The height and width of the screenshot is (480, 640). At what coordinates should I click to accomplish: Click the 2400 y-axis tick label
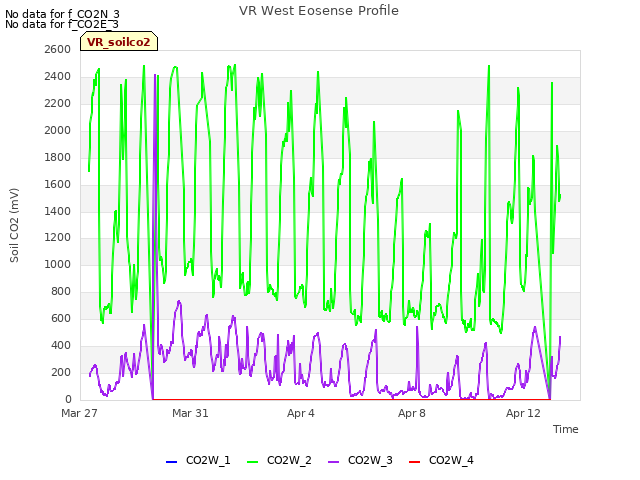point(58,76)
